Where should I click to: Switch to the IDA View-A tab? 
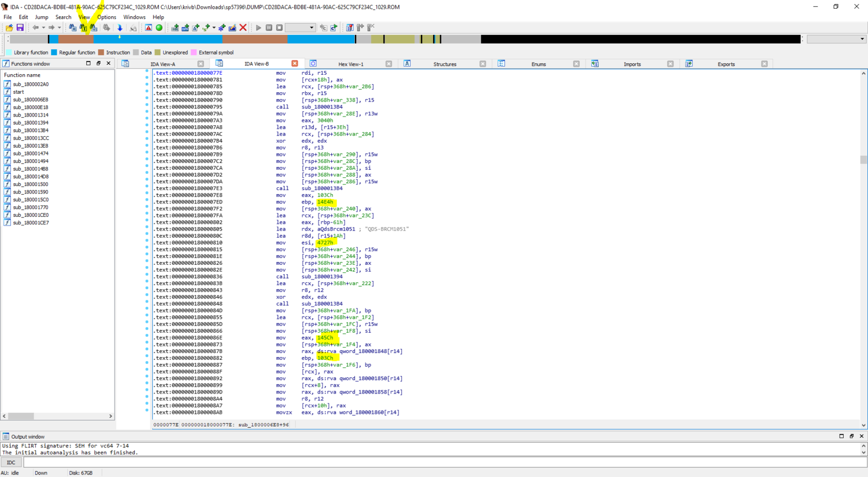coord(163,64)
